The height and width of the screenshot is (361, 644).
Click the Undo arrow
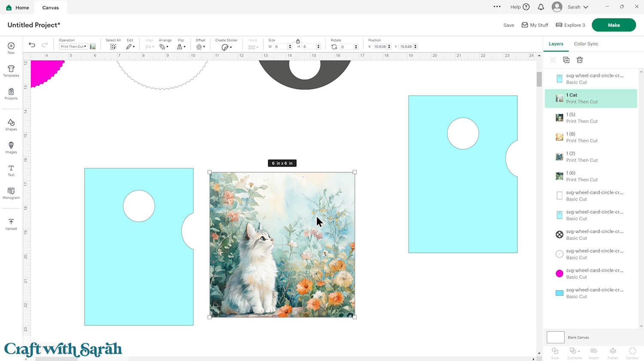(x=32, y=45)
